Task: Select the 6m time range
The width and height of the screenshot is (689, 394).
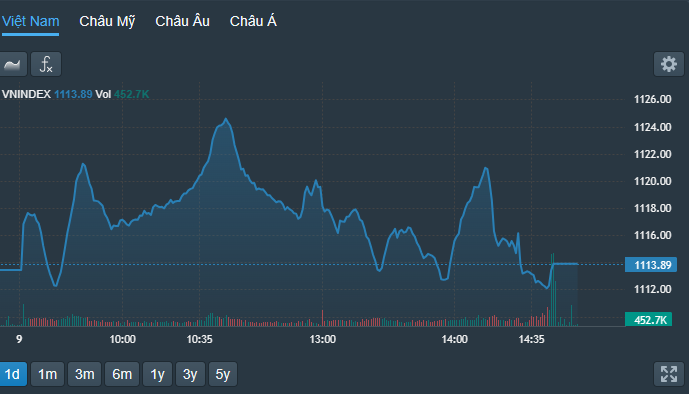Action: pyautogui.click(x=122, y=374)
